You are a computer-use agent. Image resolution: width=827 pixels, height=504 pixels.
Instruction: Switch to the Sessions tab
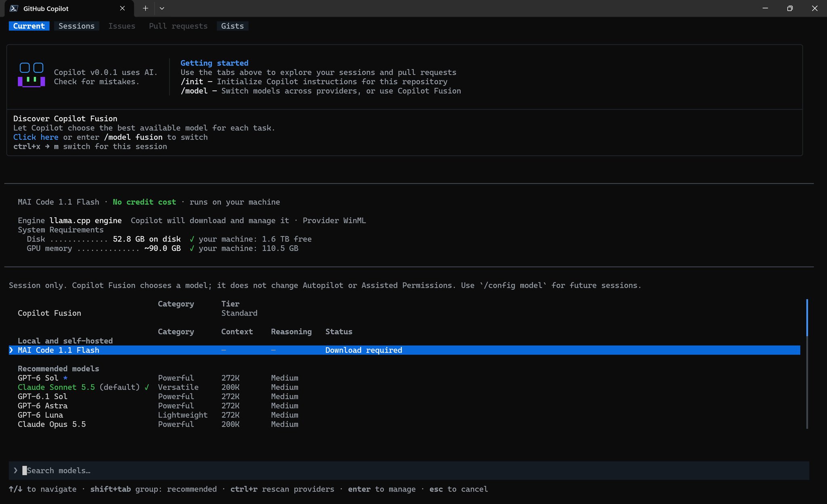click(76, 26)
